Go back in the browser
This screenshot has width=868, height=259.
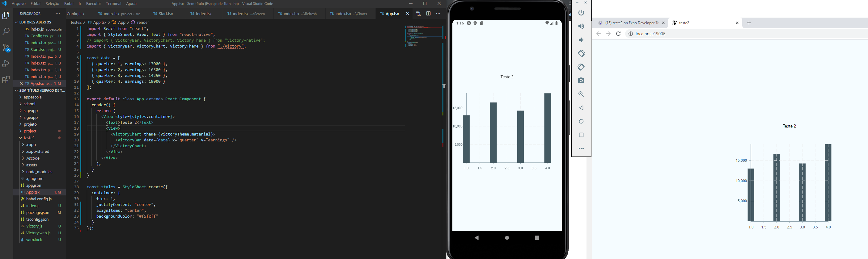pyautogui.click(x=599, y=34)
